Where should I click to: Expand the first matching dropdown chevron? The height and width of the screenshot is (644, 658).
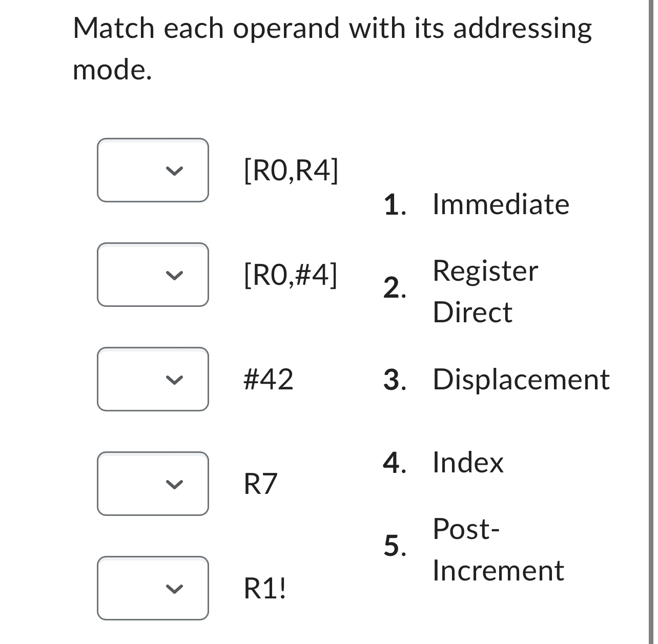[173, 171]
